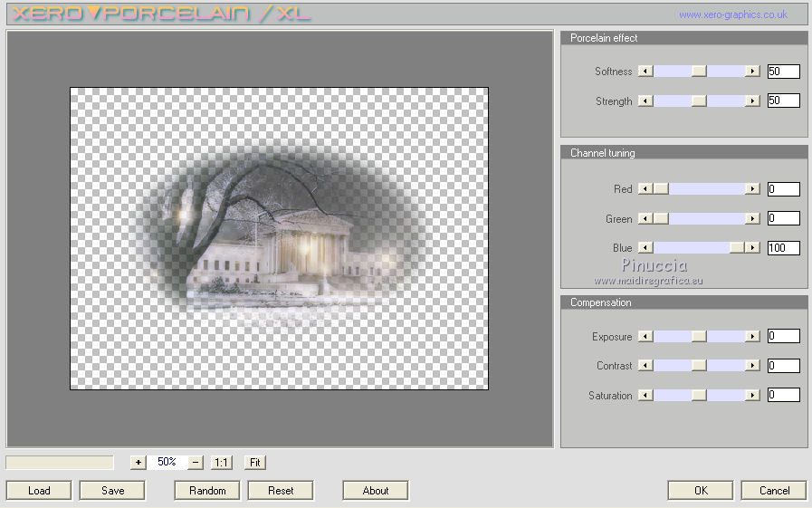Click the Contrast slider left arrow
The height and width of the screenshot is (508, 812).
(645, 366)
